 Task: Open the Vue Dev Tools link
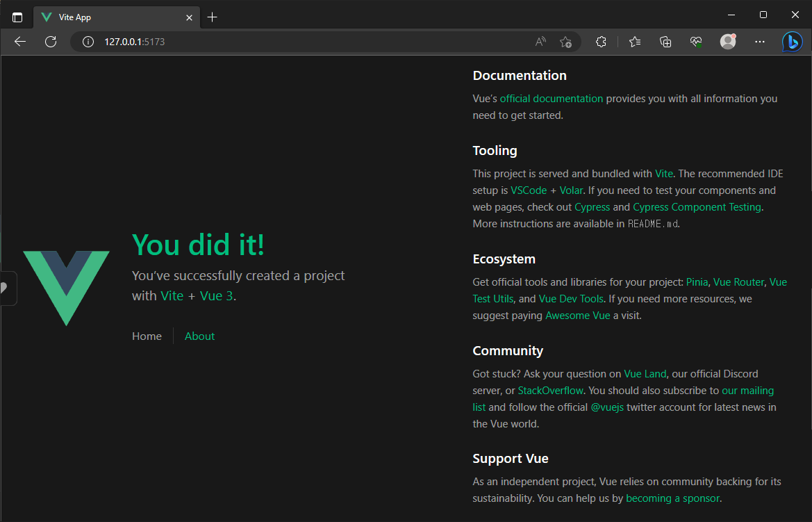pos(571,299)
